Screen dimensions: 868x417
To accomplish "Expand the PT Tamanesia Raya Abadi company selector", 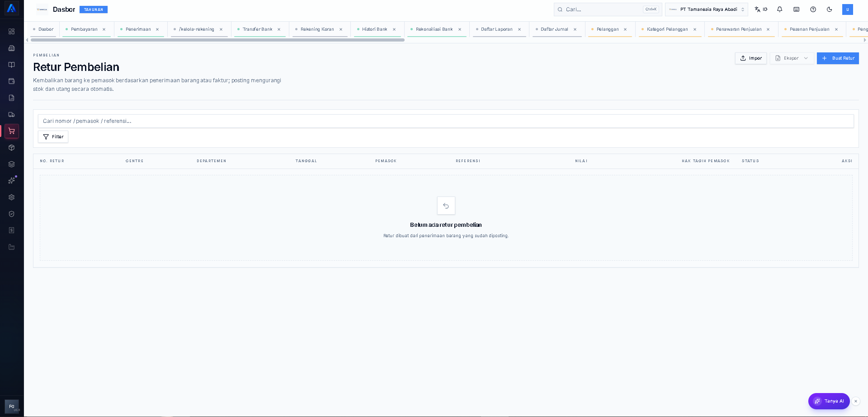I will pos(707,9).
